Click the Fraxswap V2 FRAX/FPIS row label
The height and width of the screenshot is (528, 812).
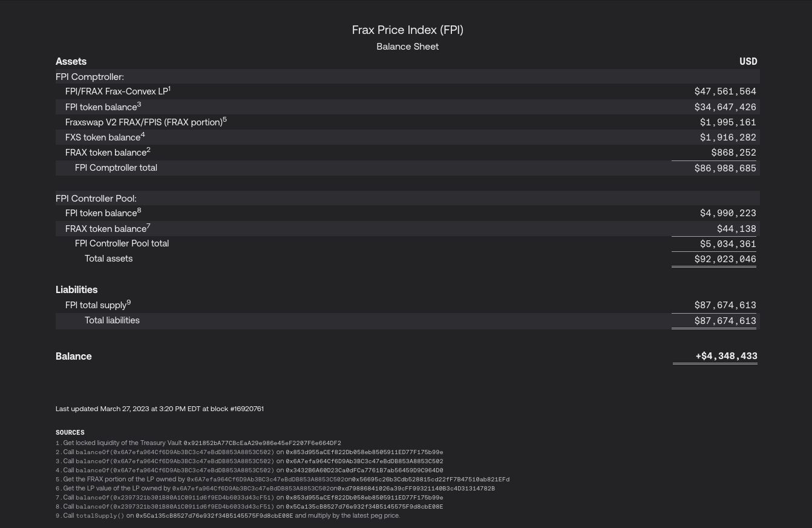[x=144, y=122]
